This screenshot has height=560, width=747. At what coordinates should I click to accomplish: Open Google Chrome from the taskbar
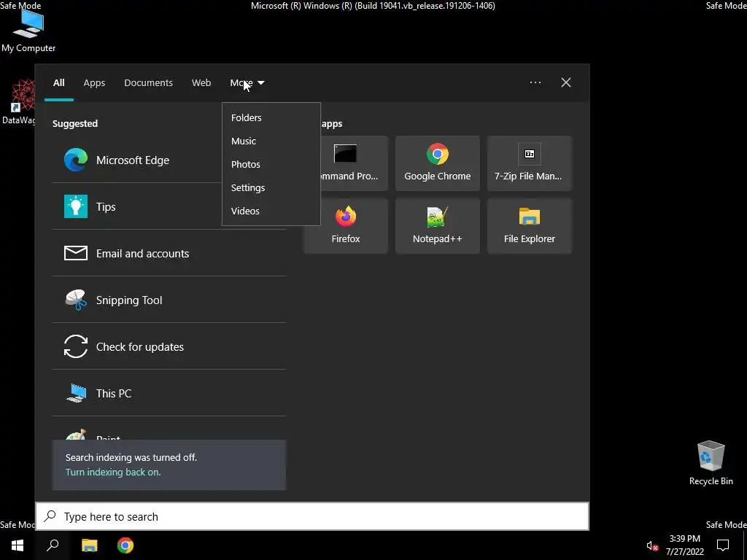[x=125, y=545]
